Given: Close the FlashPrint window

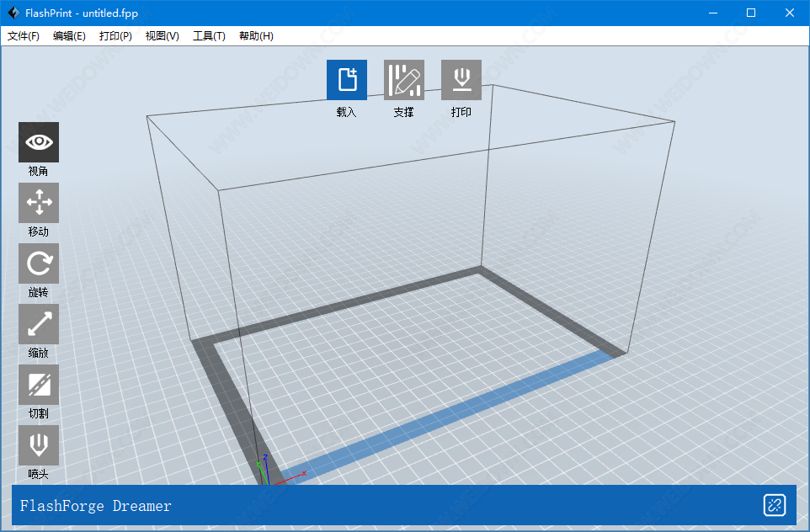Looking at the screenshot, I should click(789, 13).
